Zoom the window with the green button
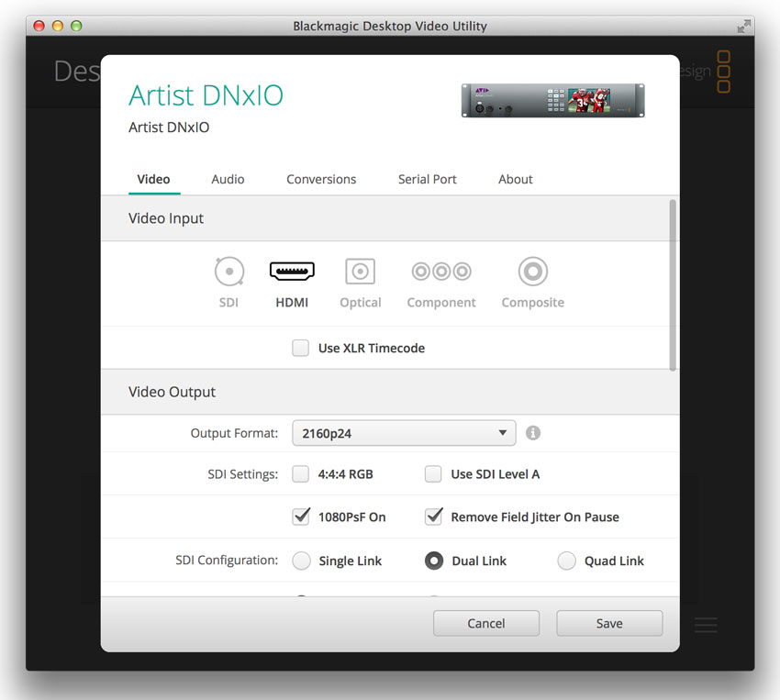Screen dimensions: 780x700 76,26
